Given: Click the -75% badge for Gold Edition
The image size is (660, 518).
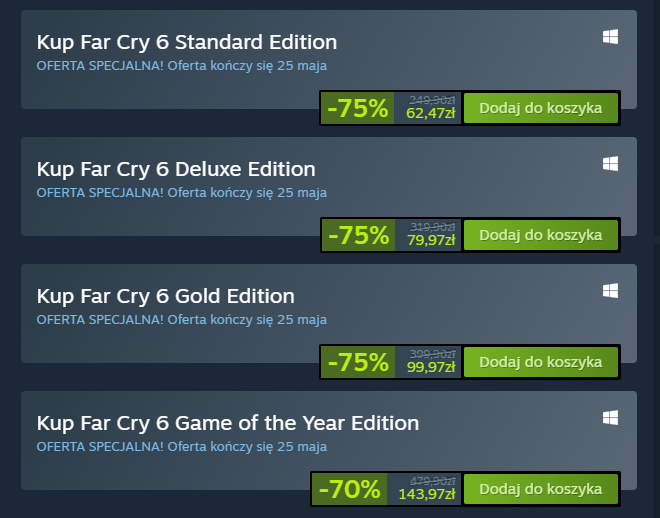Looking at the screenshot, I should pos(358,362).
